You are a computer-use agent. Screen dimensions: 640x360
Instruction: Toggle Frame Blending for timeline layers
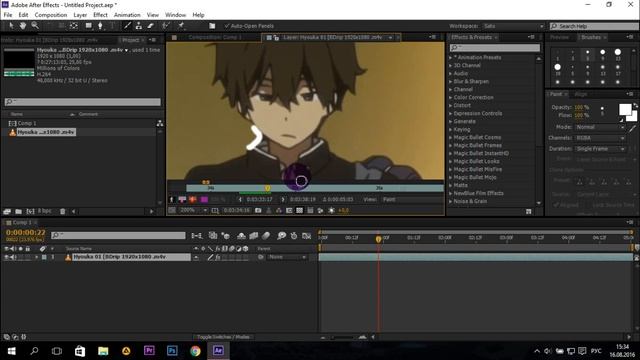(253, 236)
